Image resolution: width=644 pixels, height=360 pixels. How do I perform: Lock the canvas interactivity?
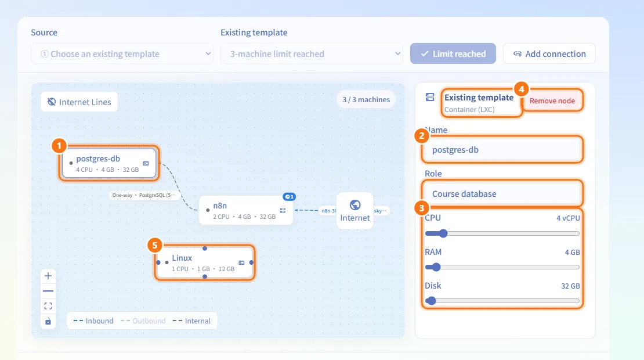click(x=48, y=321)
